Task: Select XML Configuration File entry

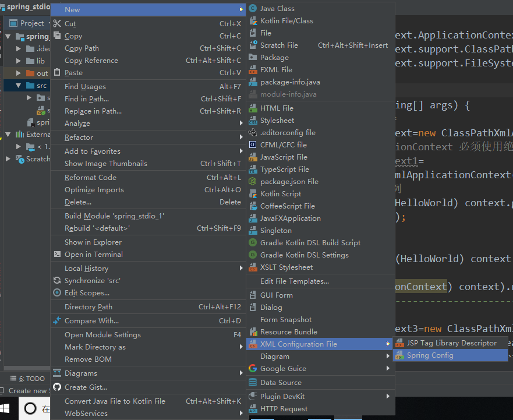Action: (320, 344)
